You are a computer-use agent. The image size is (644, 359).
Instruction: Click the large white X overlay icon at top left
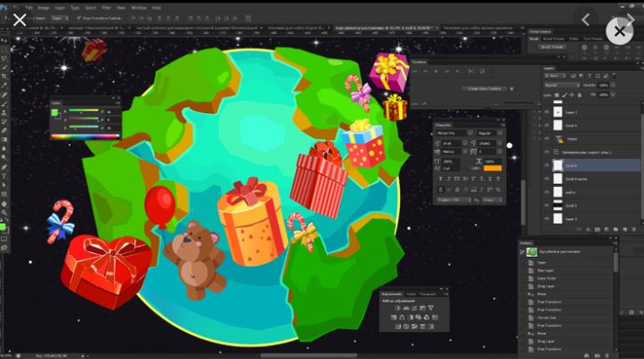pos(19,19)
